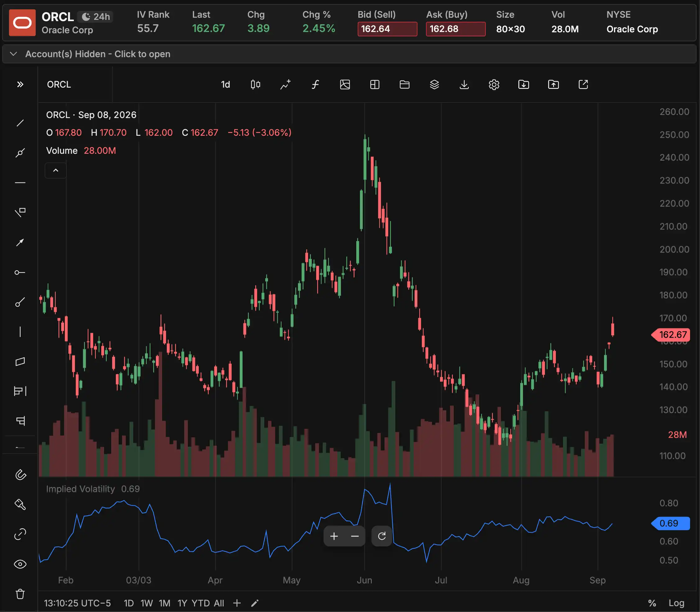
Task: Delete drawings with the trash icon
Action: pyautogui.click(x=20, y=594)
